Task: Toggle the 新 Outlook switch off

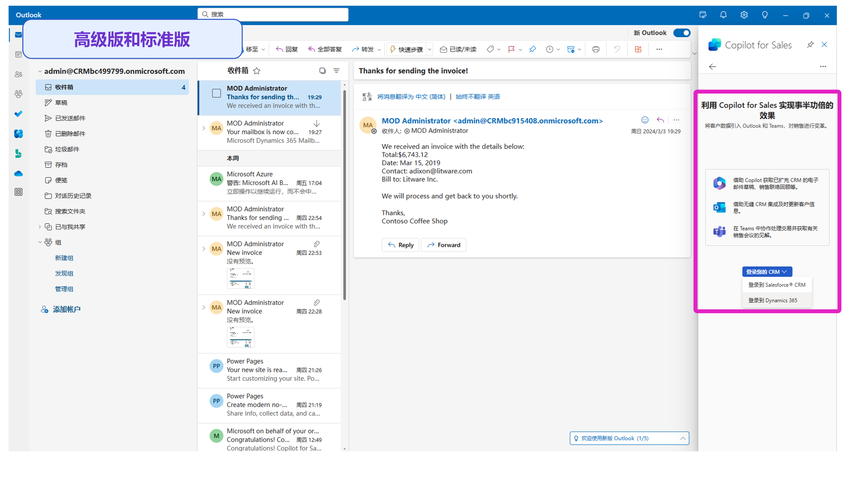Action: click(681, 33)
